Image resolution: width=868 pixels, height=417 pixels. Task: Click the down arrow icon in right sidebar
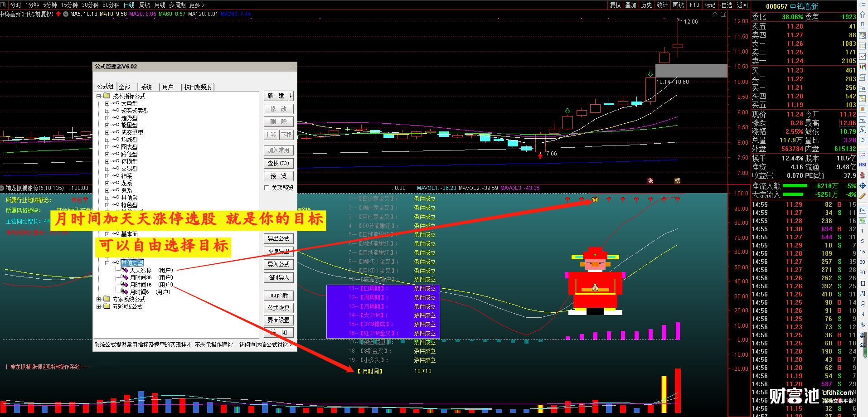tap(862, 26)
